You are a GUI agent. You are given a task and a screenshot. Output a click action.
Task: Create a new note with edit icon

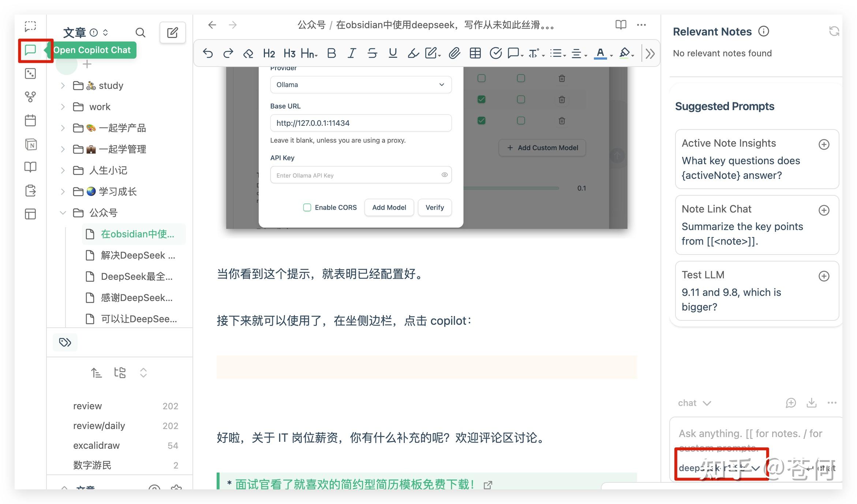coord(172,33)
